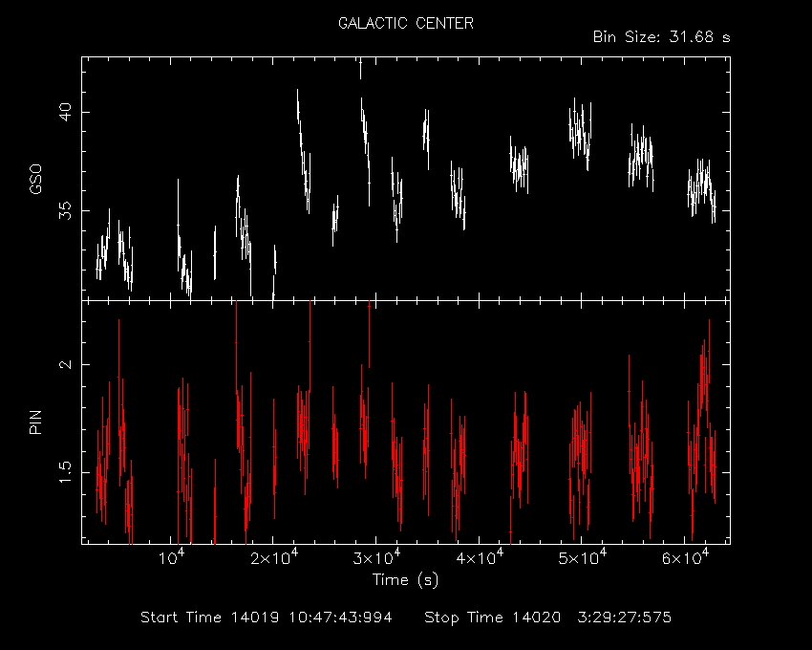812x650 pixels.
Task: Select the GSO axis tick value 40
Action: (x=65, y=112)
